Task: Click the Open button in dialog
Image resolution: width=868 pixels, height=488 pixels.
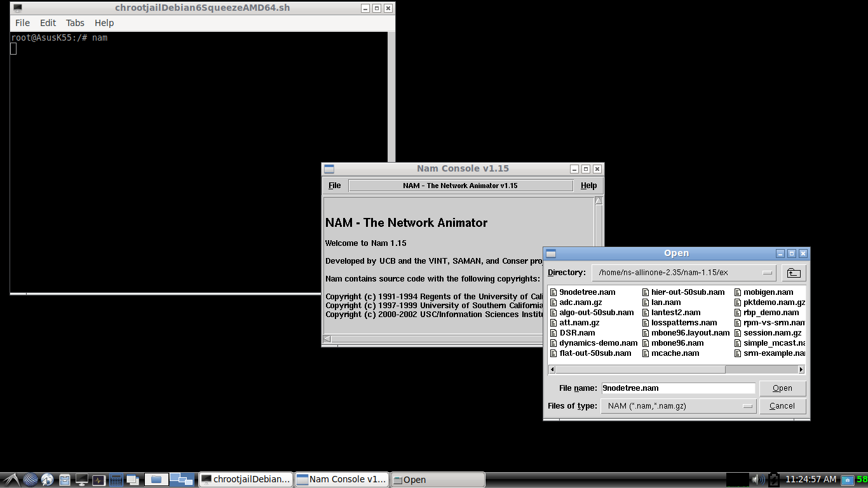Action: click(782, 388)
